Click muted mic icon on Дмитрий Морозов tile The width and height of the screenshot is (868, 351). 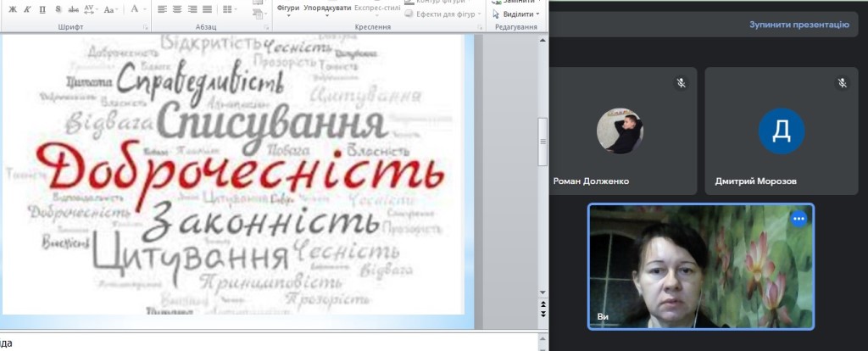coord(843,83)
